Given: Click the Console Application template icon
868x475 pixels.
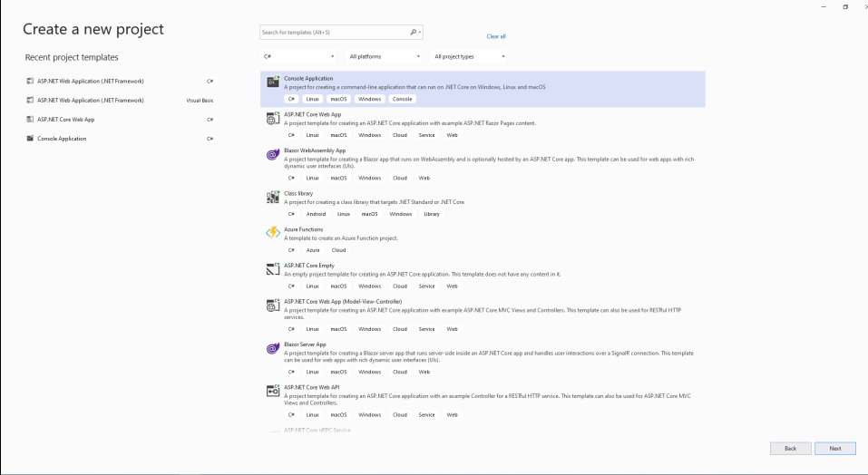Looking at the screenshot, I should pos(272,82).
